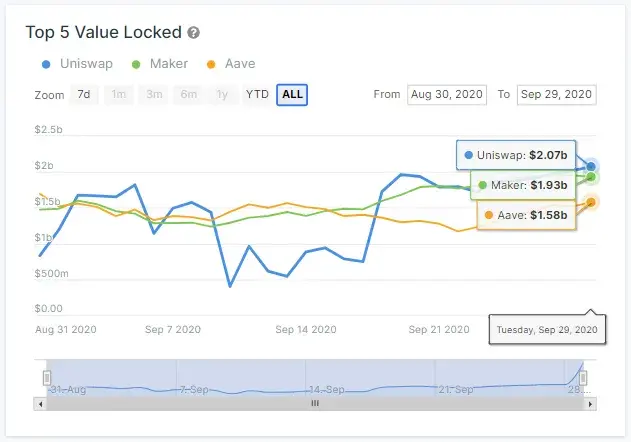Click the Maker endpoint marker on chart
The height and width of the screenshot is (442, 631).
click(x=591, y=177)
